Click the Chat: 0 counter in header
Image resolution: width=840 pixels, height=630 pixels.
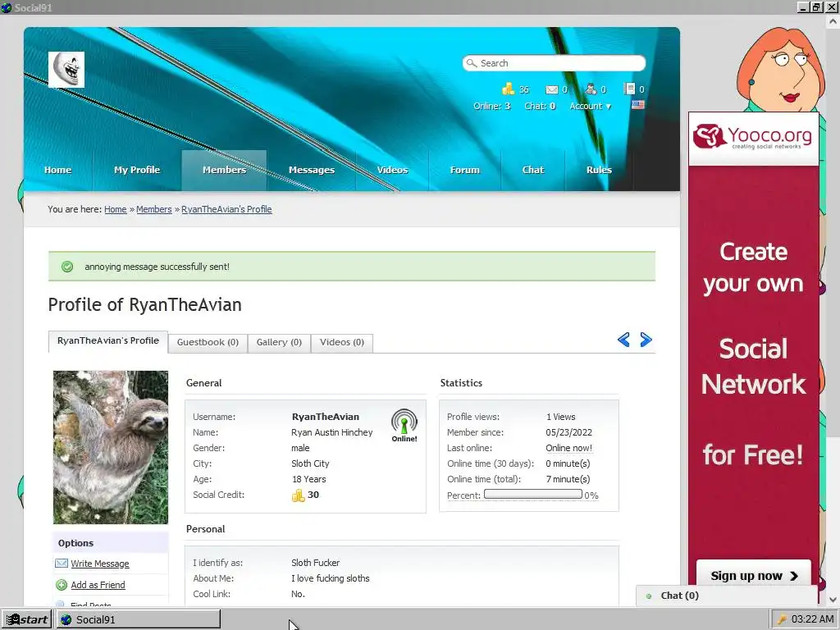540,106
